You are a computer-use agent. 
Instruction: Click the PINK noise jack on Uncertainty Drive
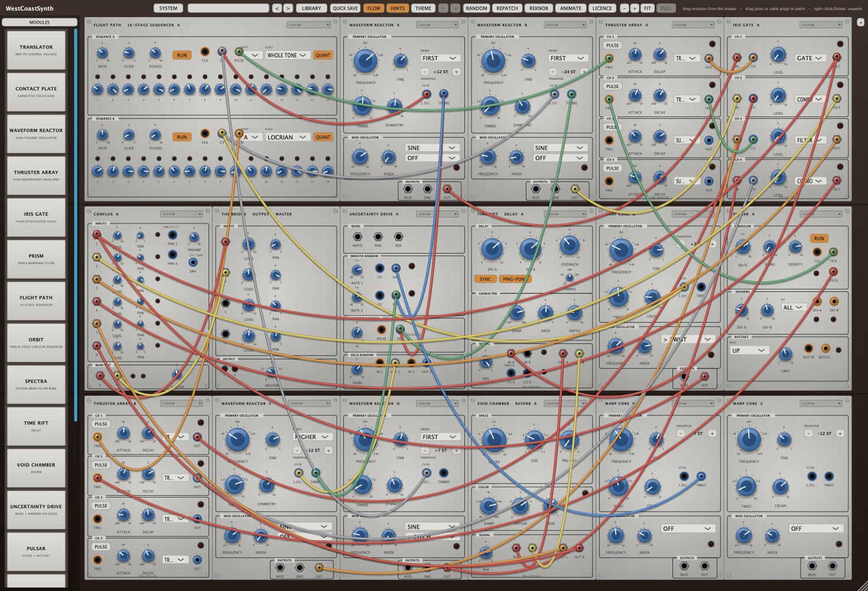378,237
